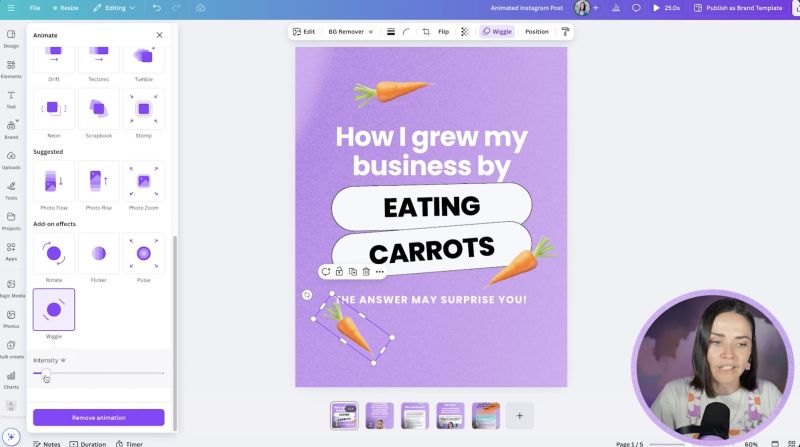The width and height of the screenshot is (800, 447).
Task: Open the hamburger main menu
Action: click(x=11, y=8)
